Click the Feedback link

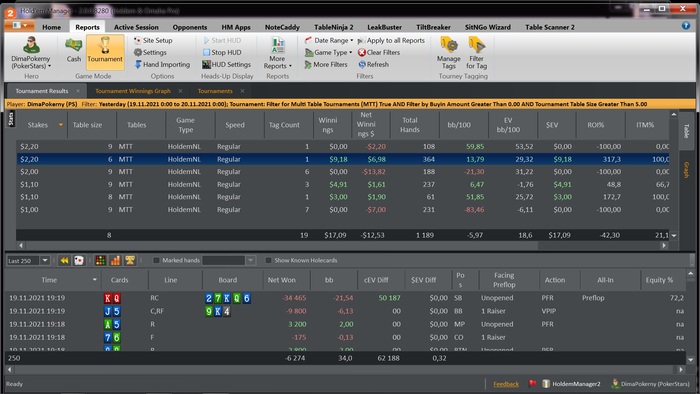506,384
